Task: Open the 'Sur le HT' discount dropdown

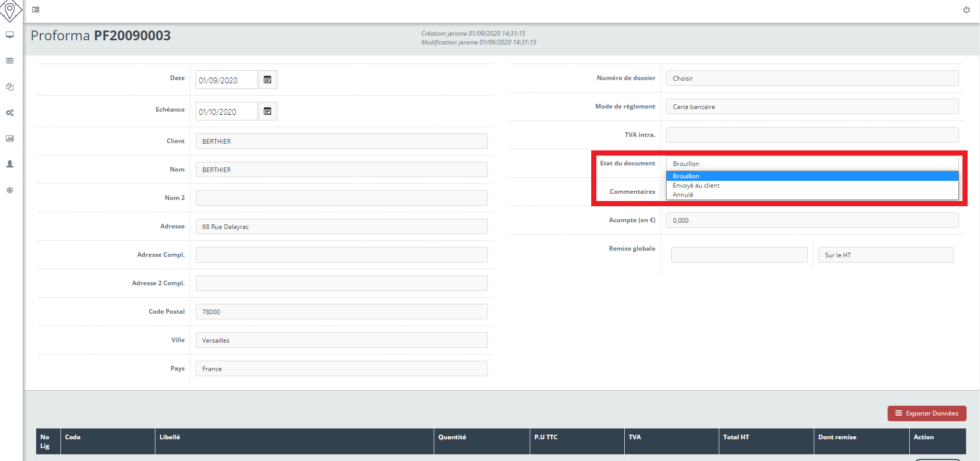Action: pyautogui.click(x=885, y=255)
